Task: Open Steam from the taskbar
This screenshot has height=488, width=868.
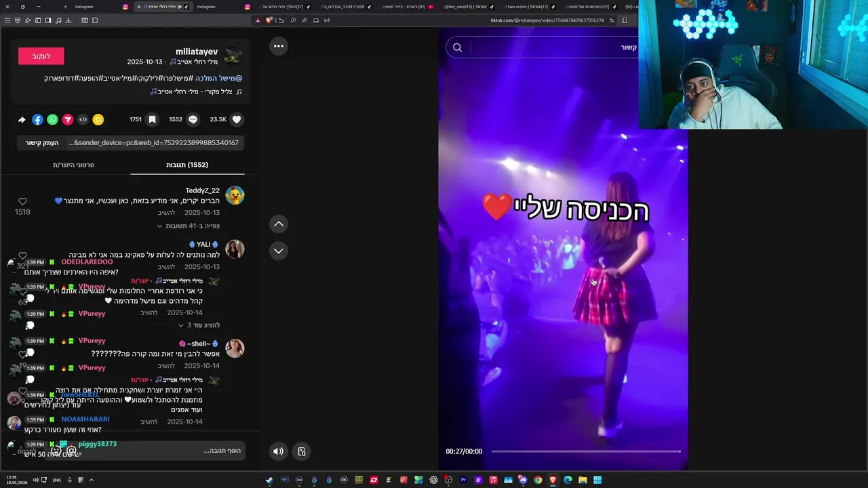Action: (269, 480)
